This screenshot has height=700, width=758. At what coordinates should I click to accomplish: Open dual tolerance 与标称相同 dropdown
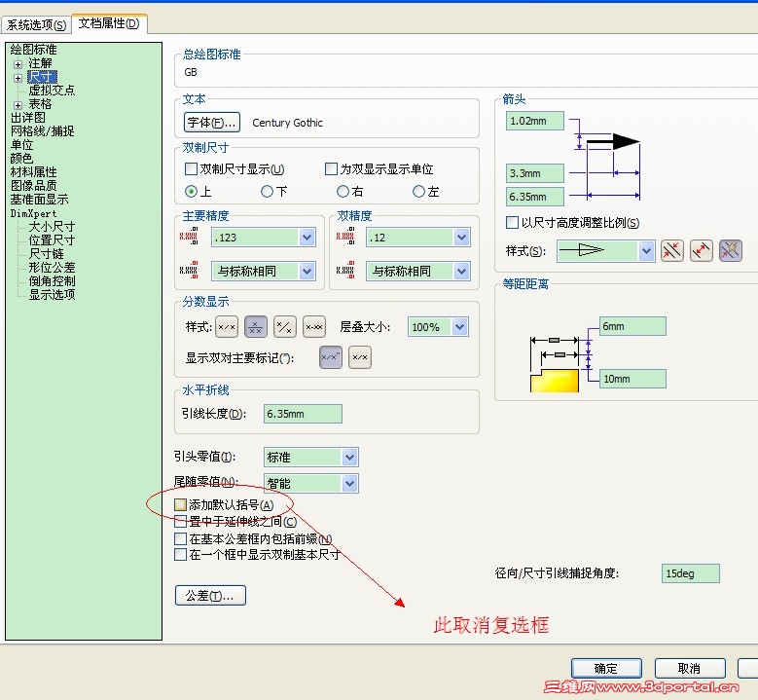pyautogui.click(x=461, y=272)
